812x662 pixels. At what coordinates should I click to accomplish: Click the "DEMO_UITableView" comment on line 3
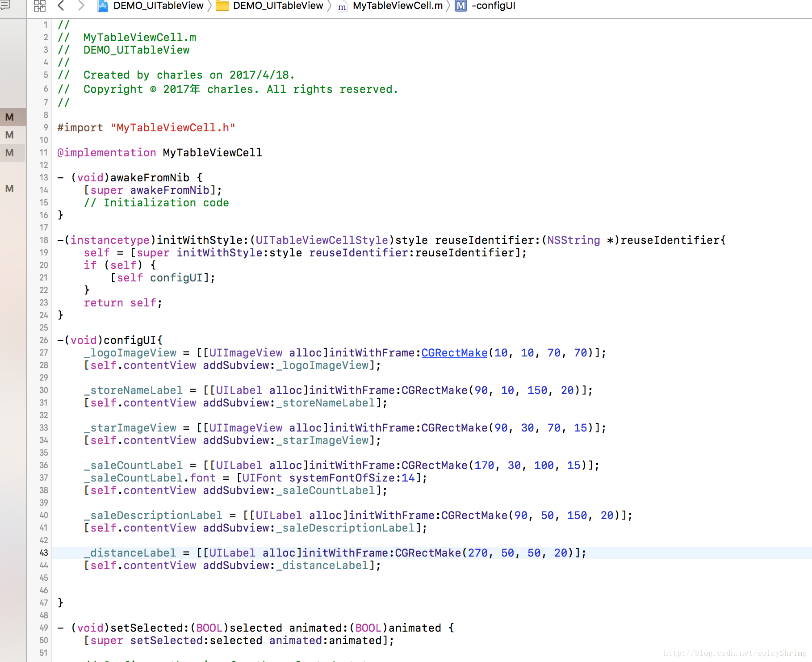(137, 50)
